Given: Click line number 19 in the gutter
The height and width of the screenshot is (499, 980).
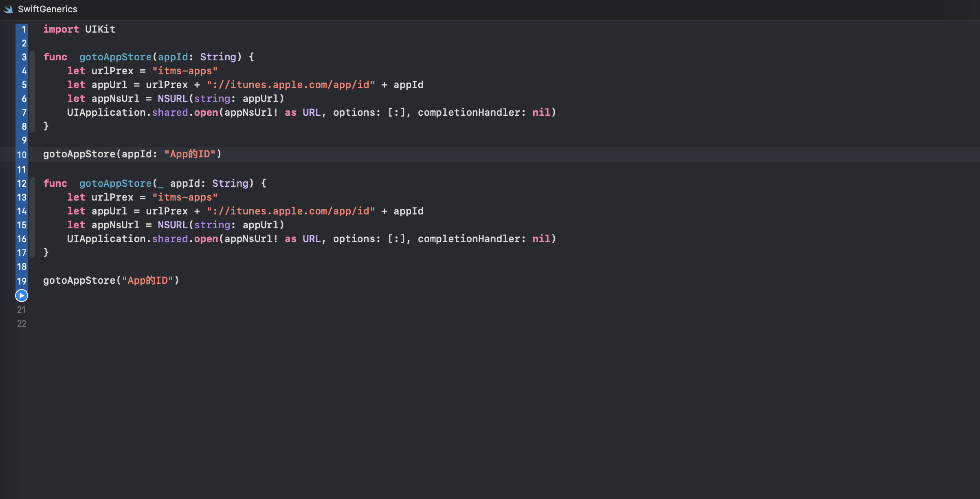Looking at the screenshot, I should (x=22, y=281).
